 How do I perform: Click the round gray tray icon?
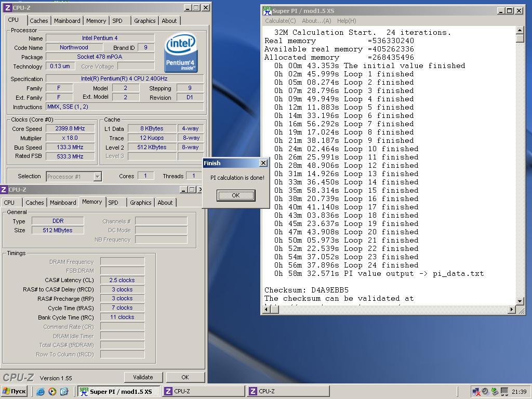coord(485,392)
